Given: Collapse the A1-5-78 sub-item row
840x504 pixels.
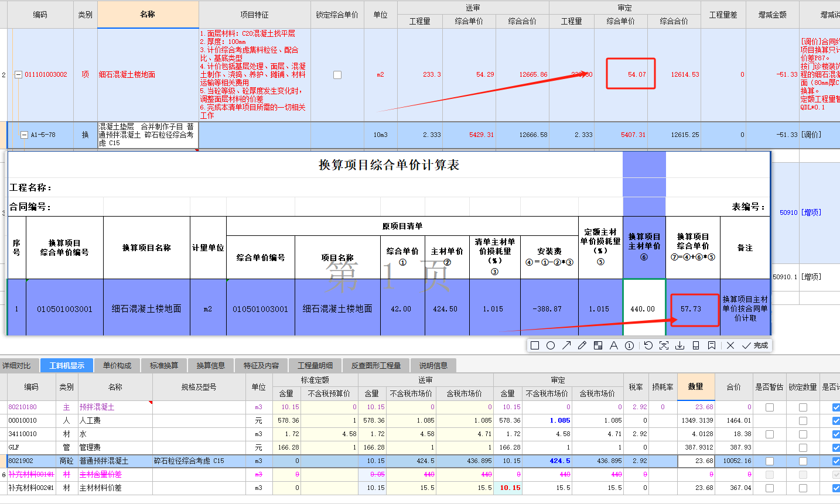Looking at the screenshot, I should (x=25, y=135).
